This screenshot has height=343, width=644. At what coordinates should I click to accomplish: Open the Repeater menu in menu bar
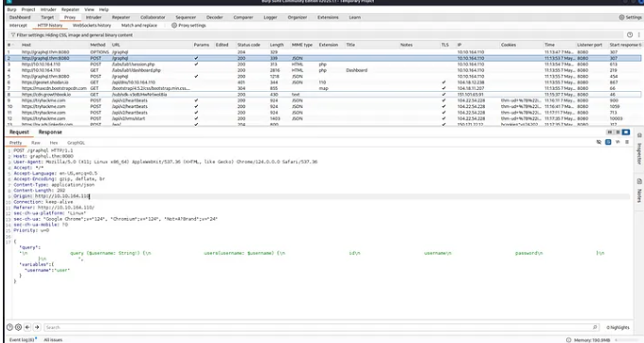(70, 9)
